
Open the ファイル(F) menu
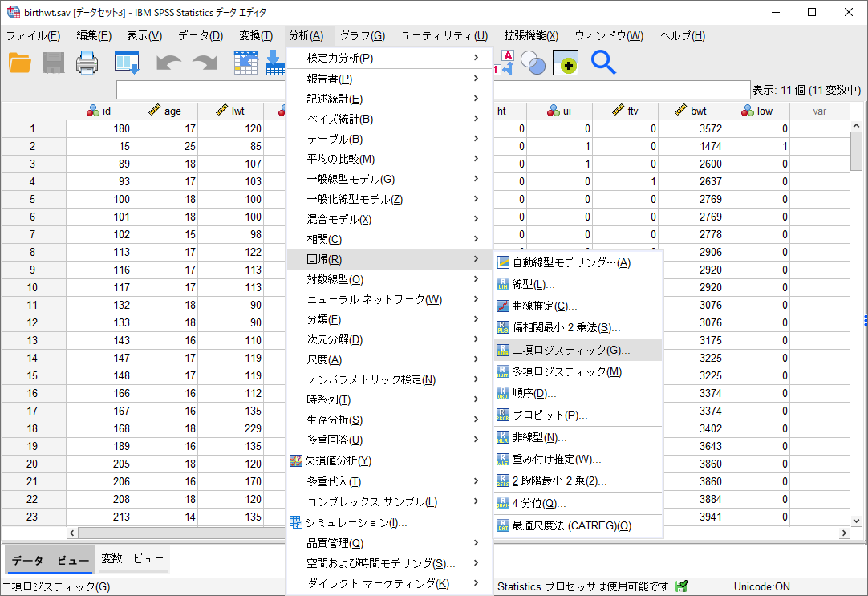tap(33, 36)
